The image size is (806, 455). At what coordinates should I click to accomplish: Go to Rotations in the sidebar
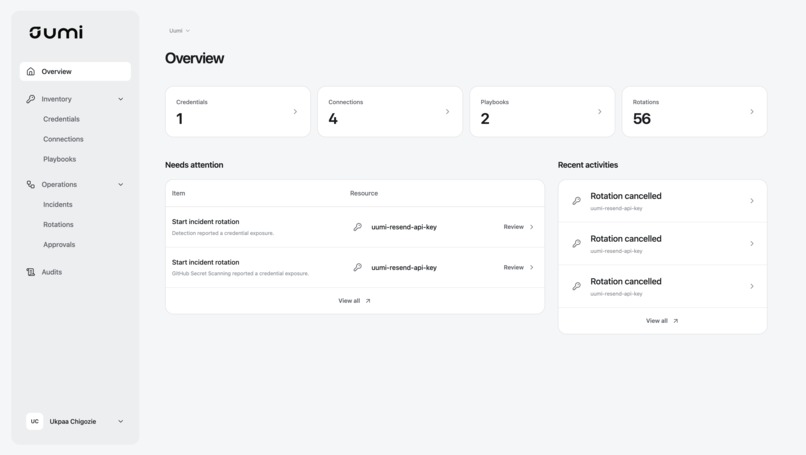58,224
